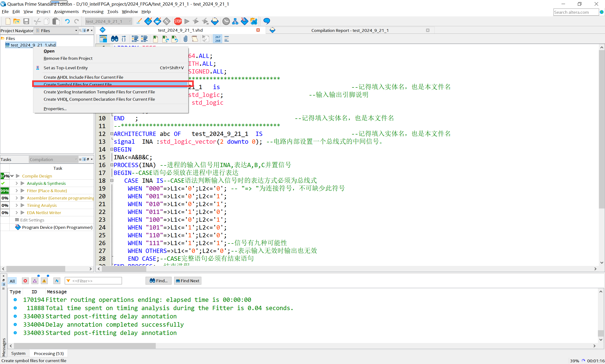Toggle warning messages filter triangle icon
Image resolution: width=605 pixels, height=364 pixels.
coord(44,281)
